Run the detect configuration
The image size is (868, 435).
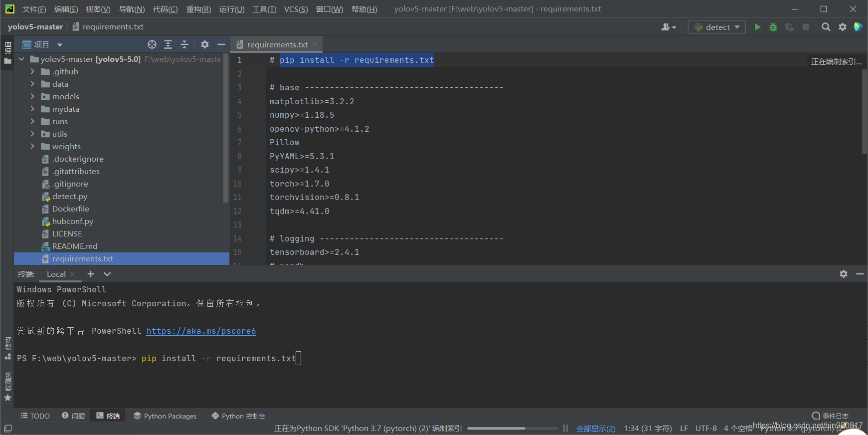(x=757, y=27)
